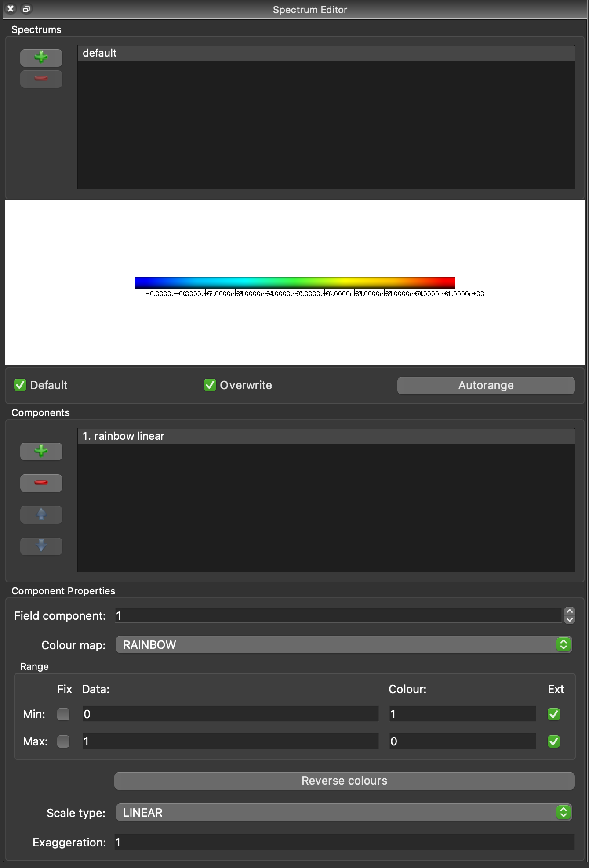Click the Reverse colours button
This screenshot has height=868, width=589.
click(x=345, y=781)
